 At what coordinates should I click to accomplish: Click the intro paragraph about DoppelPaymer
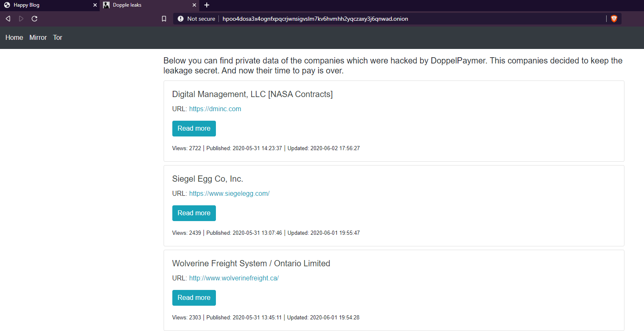393,66
